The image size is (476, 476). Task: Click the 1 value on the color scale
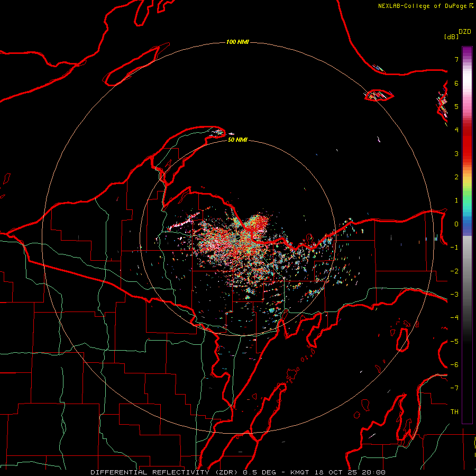click(456, 200)
